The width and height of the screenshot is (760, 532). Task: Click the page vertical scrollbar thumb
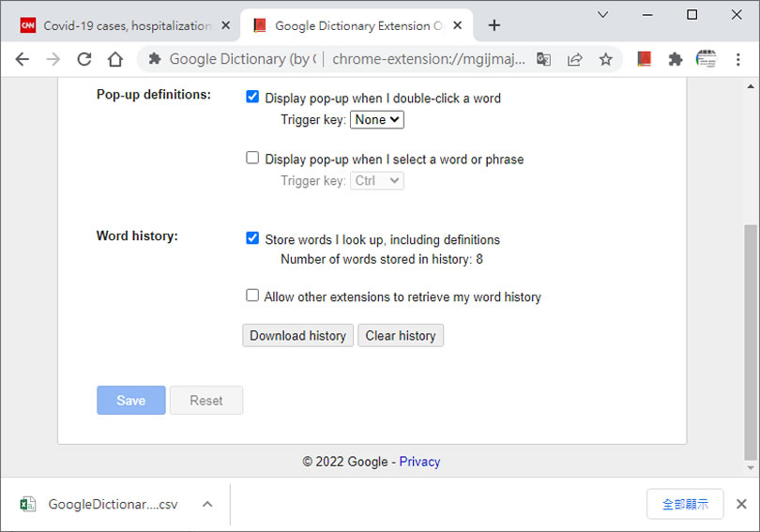(751, 342)
